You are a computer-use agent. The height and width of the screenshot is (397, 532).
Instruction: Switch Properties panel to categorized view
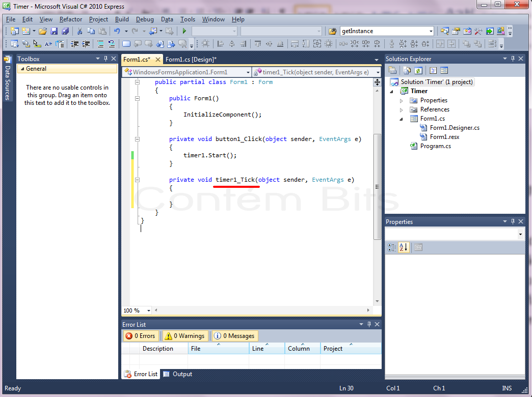(392, 247)
